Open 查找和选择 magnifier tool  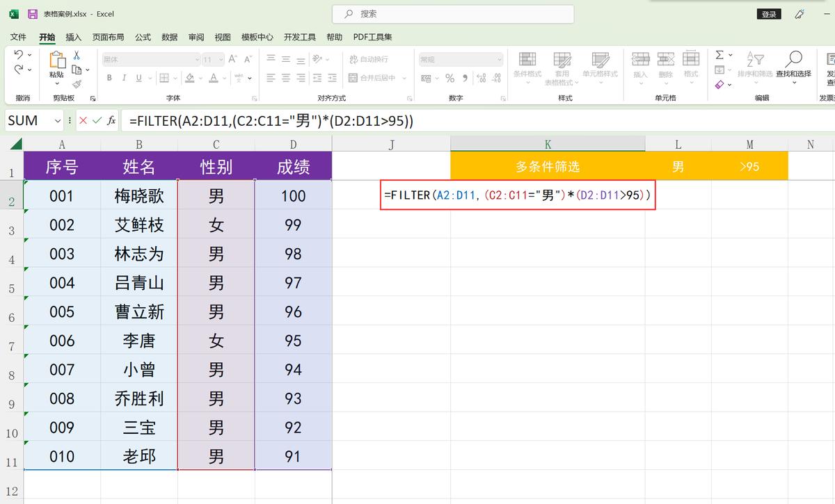tap(793, 64)
